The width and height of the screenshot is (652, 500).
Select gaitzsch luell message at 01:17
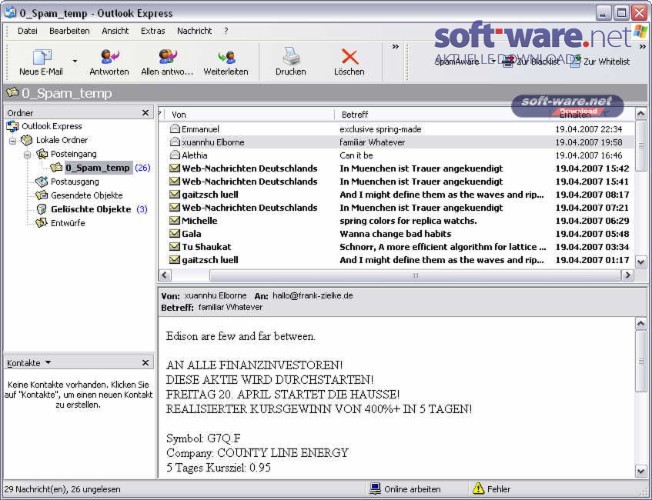click(396, 260)
